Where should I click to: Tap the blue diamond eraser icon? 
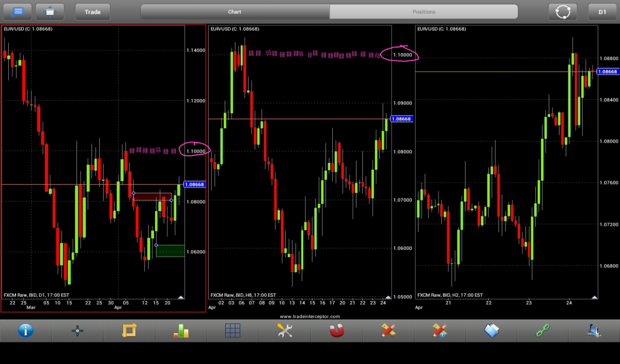pos(491,330)
